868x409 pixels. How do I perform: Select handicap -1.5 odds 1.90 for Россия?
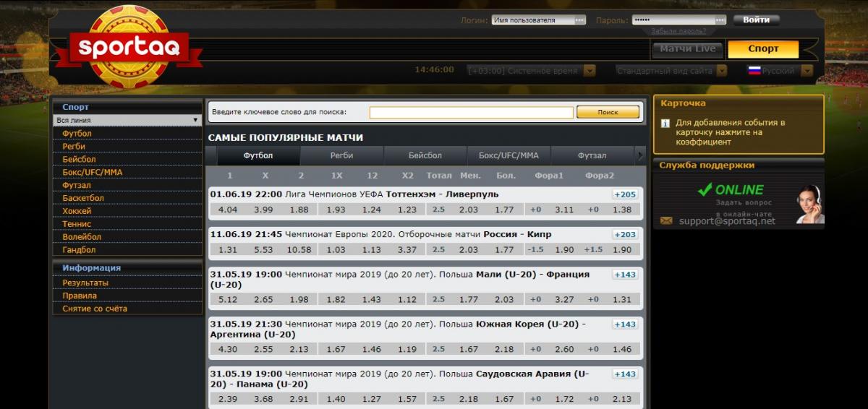pos(564,250)
